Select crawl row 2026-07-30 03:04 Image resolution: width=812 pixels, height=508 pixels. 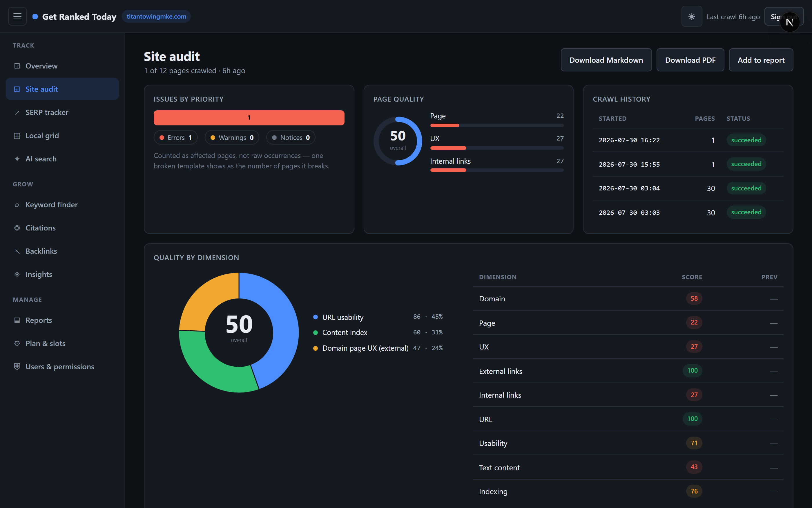coord(688,188)
